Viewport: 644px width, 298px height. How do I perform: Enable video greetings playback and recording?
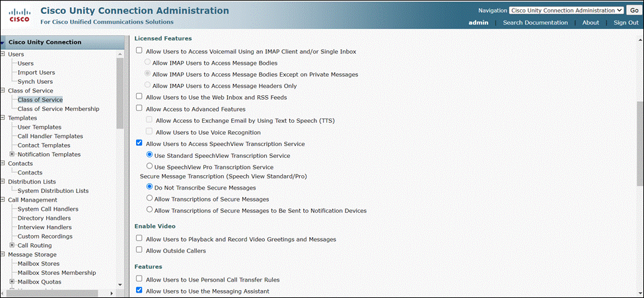[x=139, y=239]
